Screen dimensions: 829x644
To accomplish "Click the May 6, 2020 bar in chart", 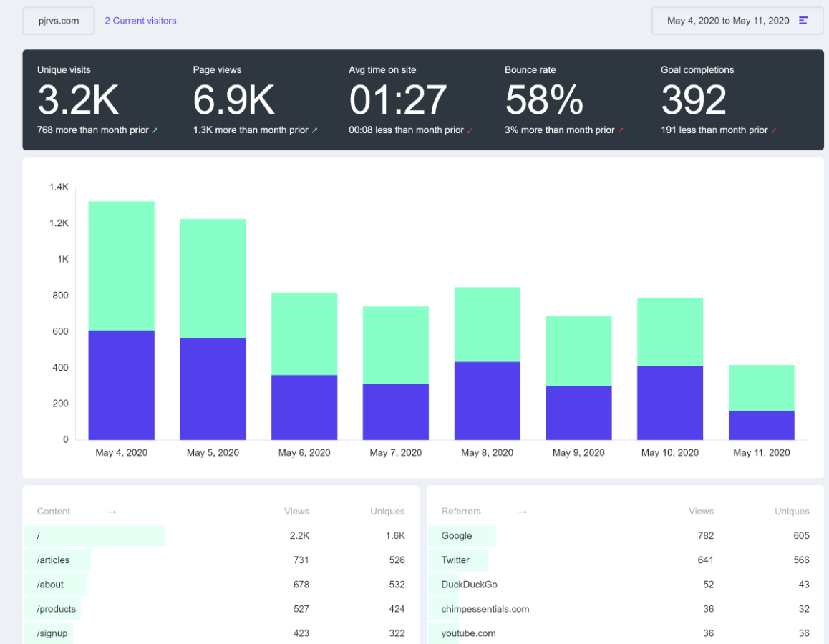I will 304,366.
